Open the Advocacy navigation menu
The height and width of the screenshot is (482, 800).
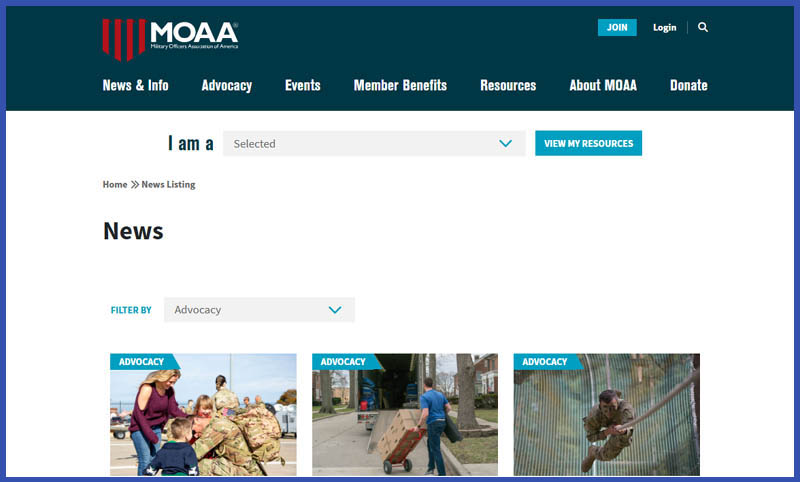pos(227,85)
